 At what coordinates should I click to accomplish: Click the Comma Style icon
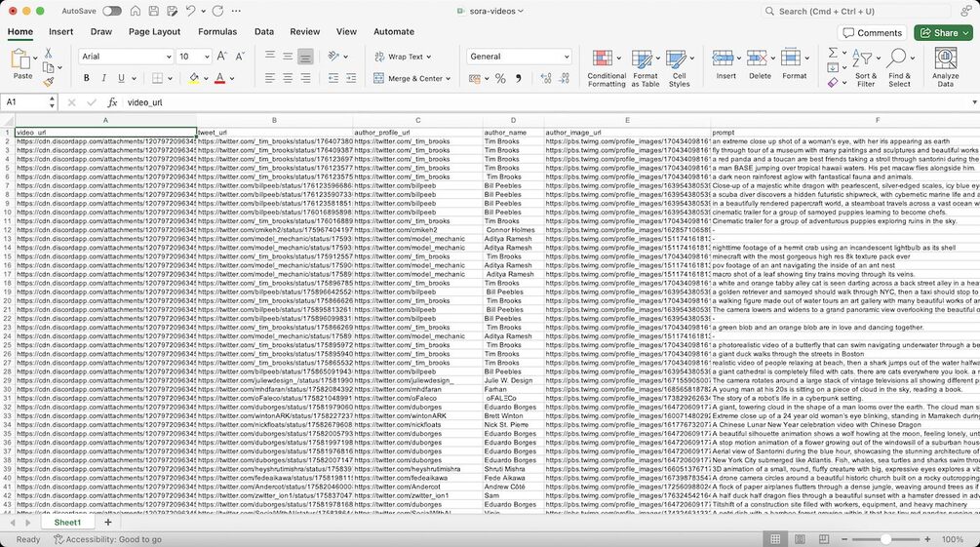click(x=518, y=78)
